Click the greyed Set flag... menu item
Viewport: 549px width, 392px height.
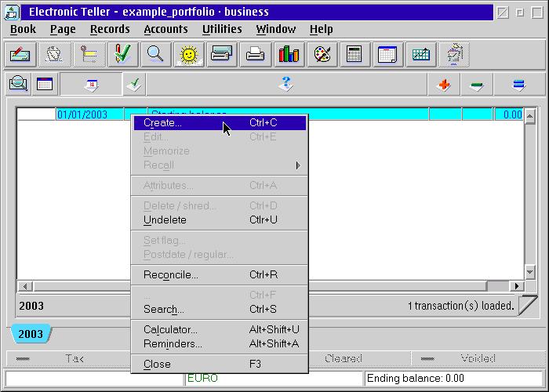pos(220,241)
